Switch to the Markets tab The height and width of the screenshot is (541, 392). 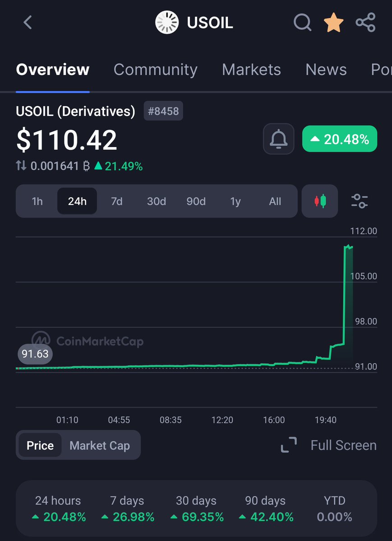tap(251, 69)
